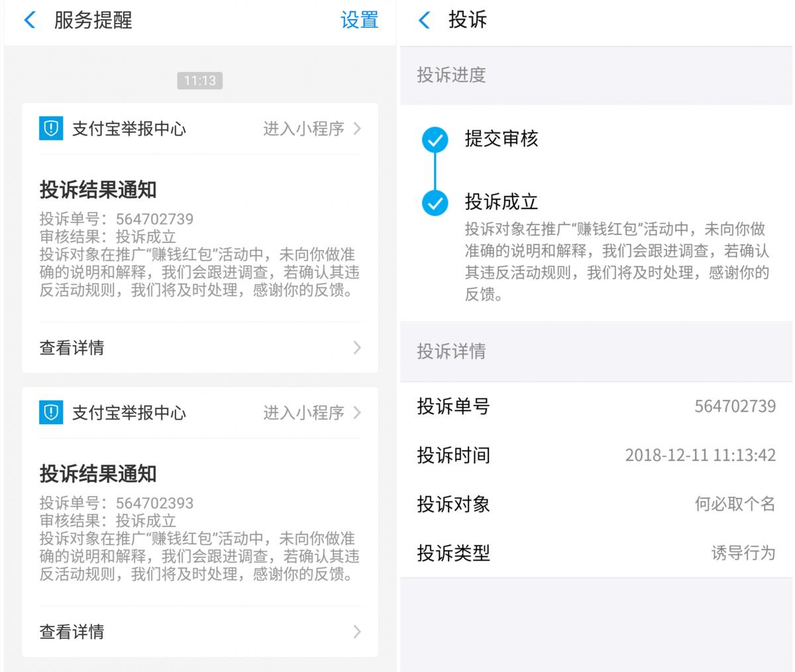Open 进入小程序 on the second card

tap(303, 412)
